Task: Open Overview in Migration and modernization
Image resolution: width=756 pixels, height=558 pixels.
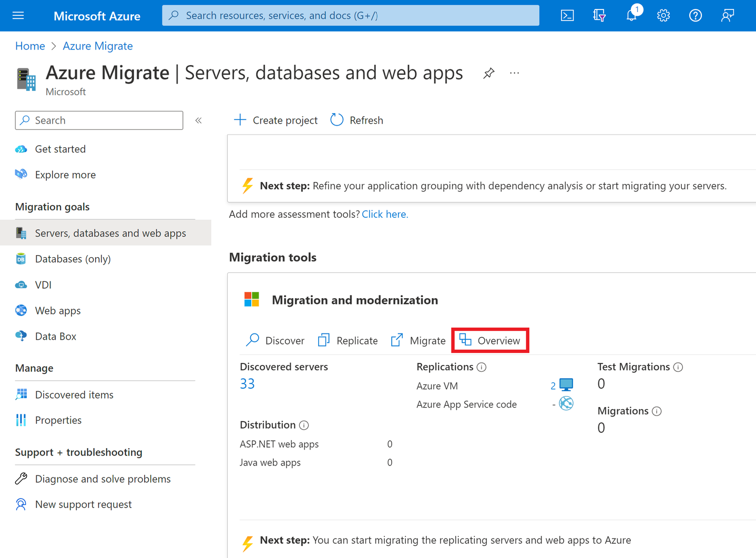Action: coord(490,340)
